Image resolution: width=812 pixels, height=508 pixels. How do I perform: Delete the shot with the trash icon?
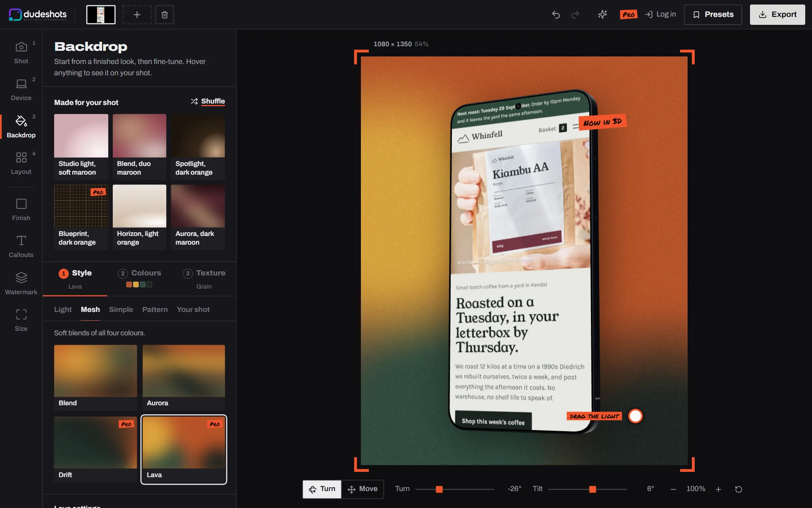click(165, 15)
